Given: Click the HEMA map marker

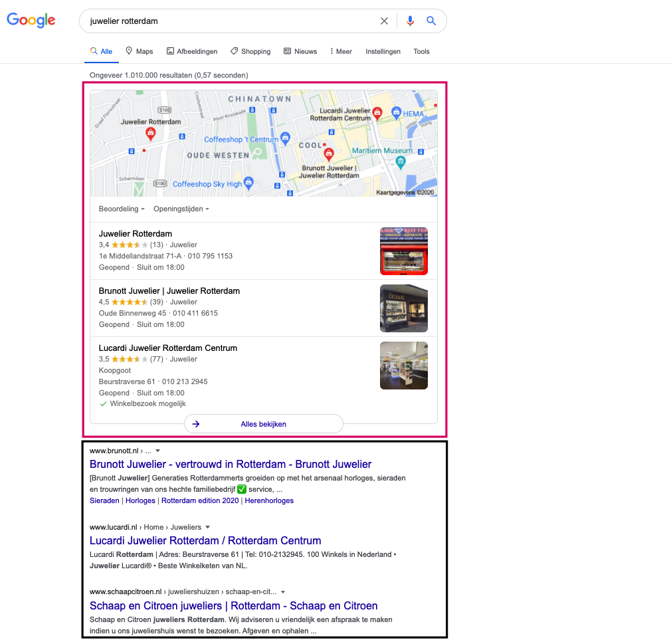Looking at the screenshot, I should pyautogui.click(x=397, y=112).
